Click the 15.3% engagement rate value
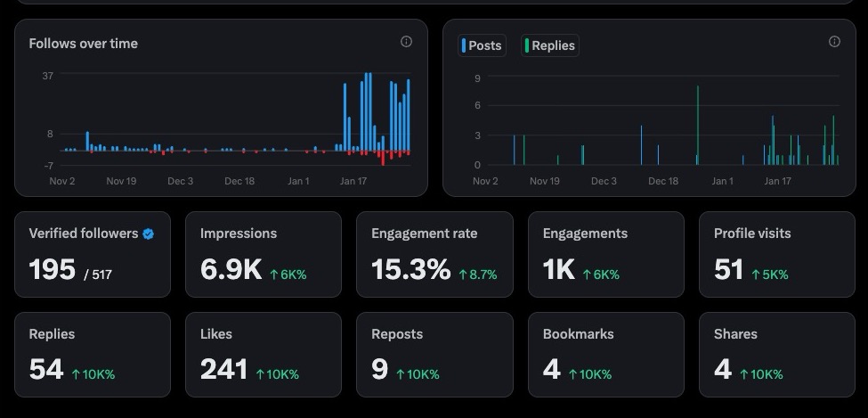The image size is (868, 418). [410, 270]
